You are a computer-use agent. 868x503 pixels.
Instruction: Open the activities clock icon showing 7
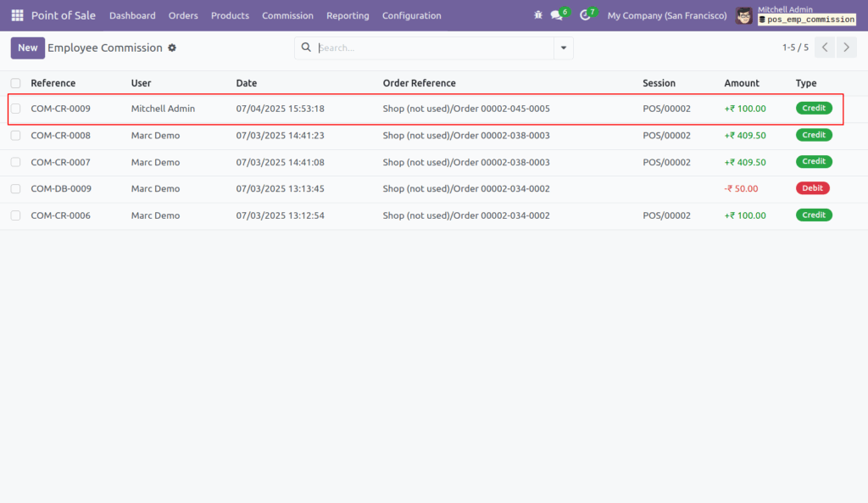586,15
